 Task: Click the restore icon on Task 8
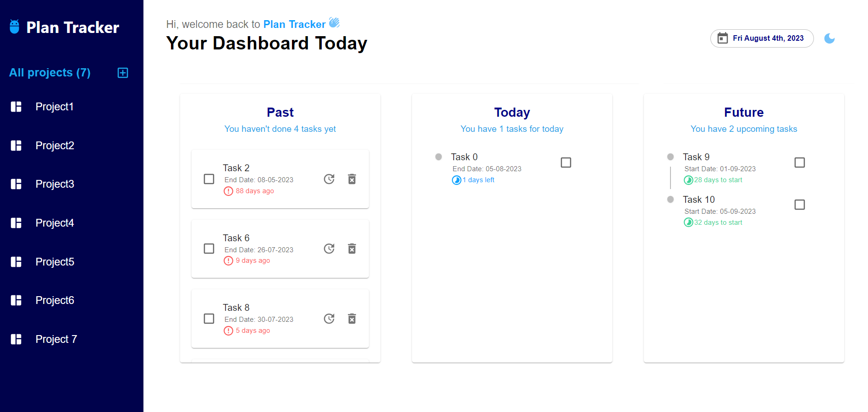(329, 318)
